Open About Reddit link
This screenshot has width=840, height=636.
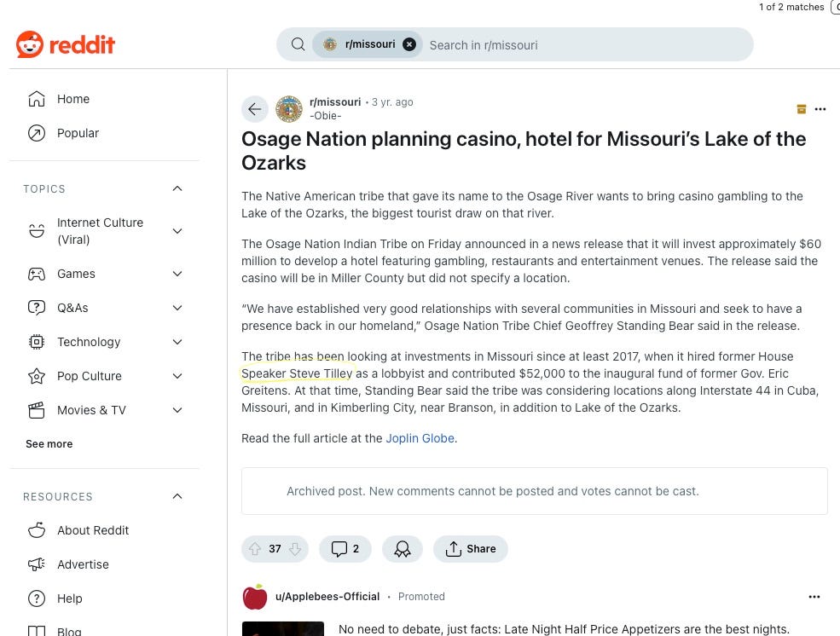pyautogui.click(x=93, y=530)
